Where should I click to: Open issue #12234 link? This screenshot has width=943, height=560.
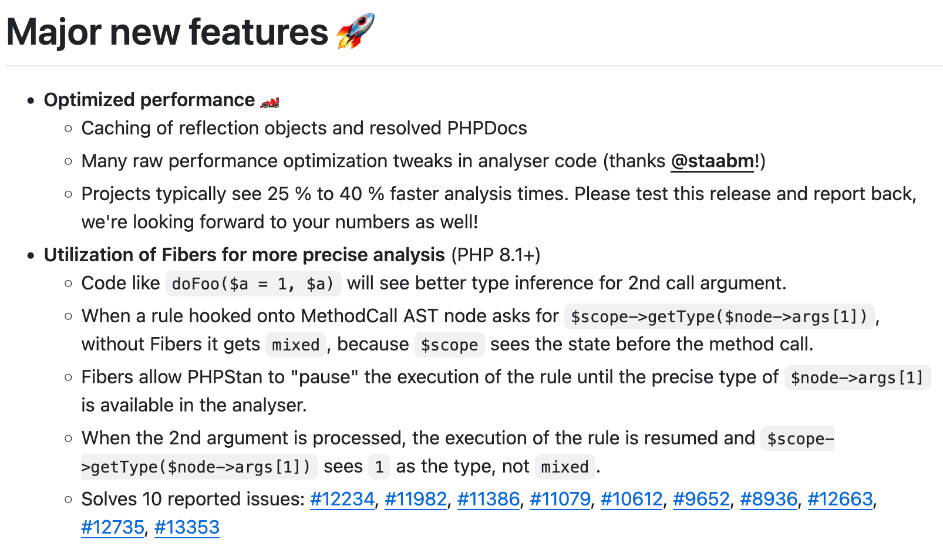[x=342, y=499]
